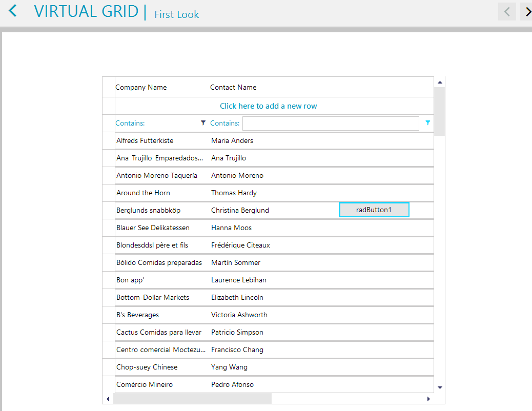Open the Company Name filter funnel icon
This screenshot has width=532, height=411.
click(203, 123)
